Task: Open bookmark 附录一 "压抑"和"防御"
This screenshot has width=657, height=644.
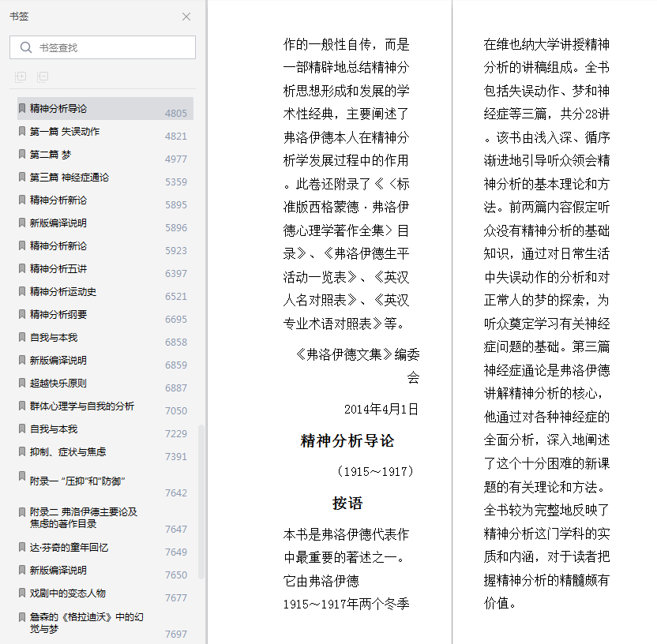Action: (x=105, y=482)
